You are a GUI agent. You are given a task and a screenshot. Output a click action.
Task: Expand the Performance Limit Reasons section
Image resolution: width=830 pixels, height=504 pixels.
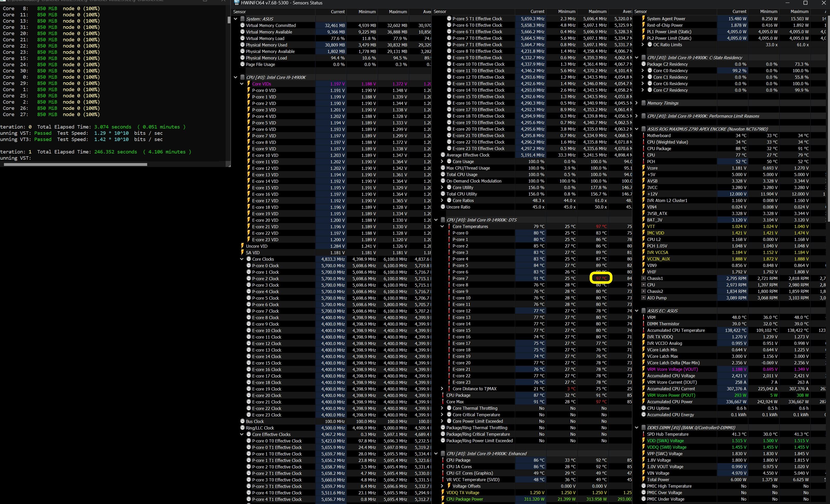636,116
